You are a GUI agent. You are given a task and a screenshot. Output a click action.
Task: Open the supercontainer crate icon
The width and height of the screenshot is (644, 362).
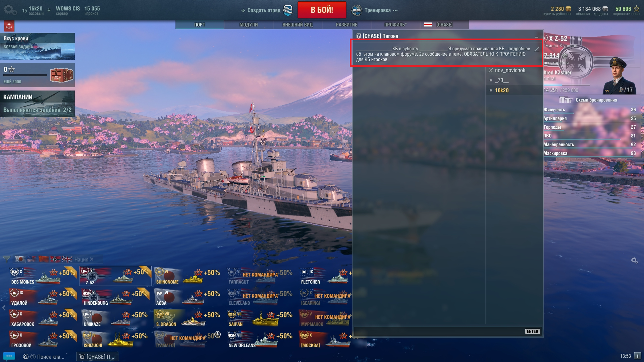point(61,75)
